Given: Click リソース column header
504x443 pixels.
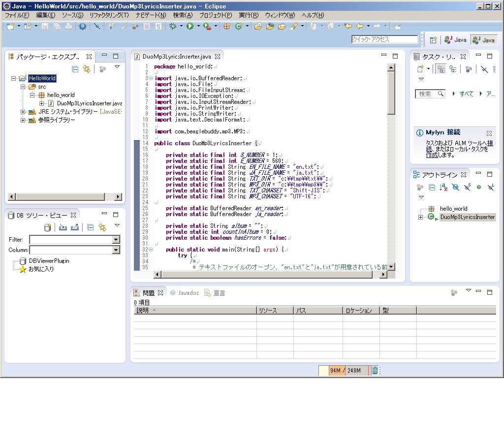Looking at the screenshot, I should [275, 310].
